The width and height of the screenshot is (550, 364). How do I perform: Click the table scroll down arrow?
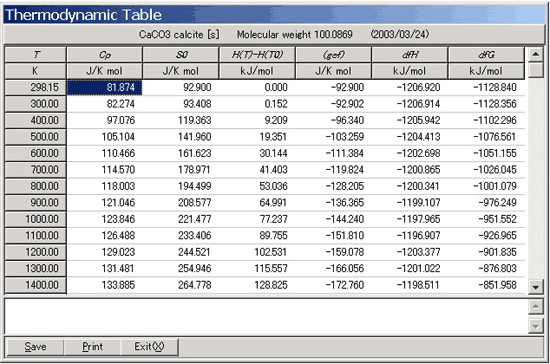[535, 288]
